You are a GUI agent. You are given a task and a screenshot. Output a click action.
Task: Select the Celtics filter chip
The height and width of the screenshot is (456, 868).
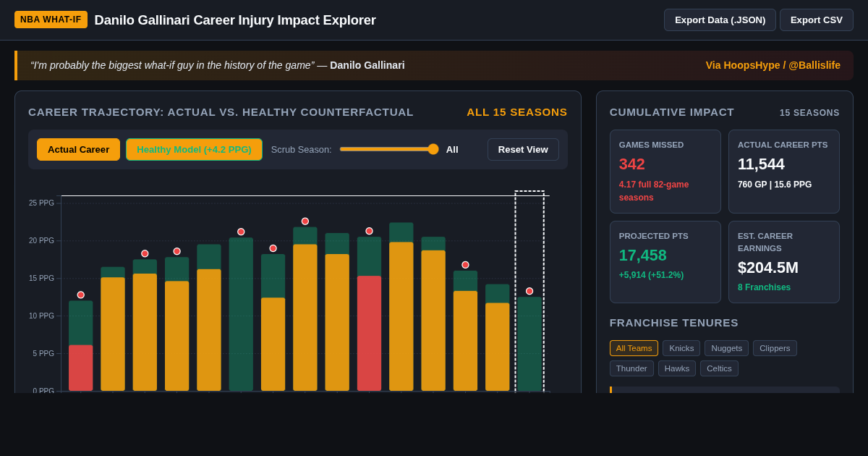pos(719,368)
